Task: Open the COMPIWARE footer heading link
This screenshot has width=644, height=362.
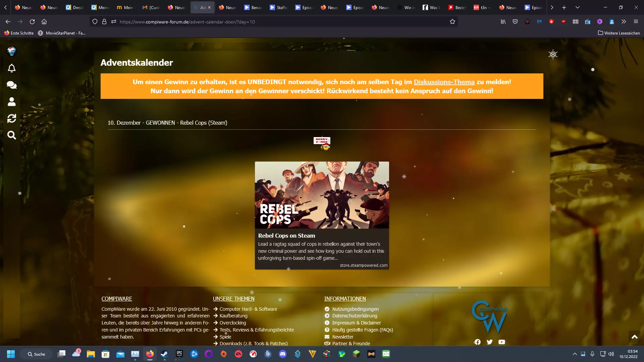Action: point(117,299)
